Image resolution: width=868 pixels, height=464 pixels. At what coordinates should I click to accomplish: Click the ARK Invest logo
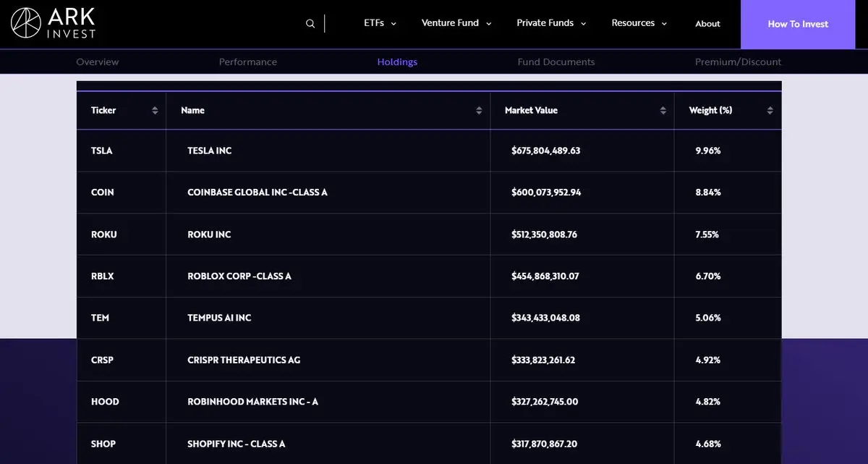pyautogui.click(x=54, y=23)
